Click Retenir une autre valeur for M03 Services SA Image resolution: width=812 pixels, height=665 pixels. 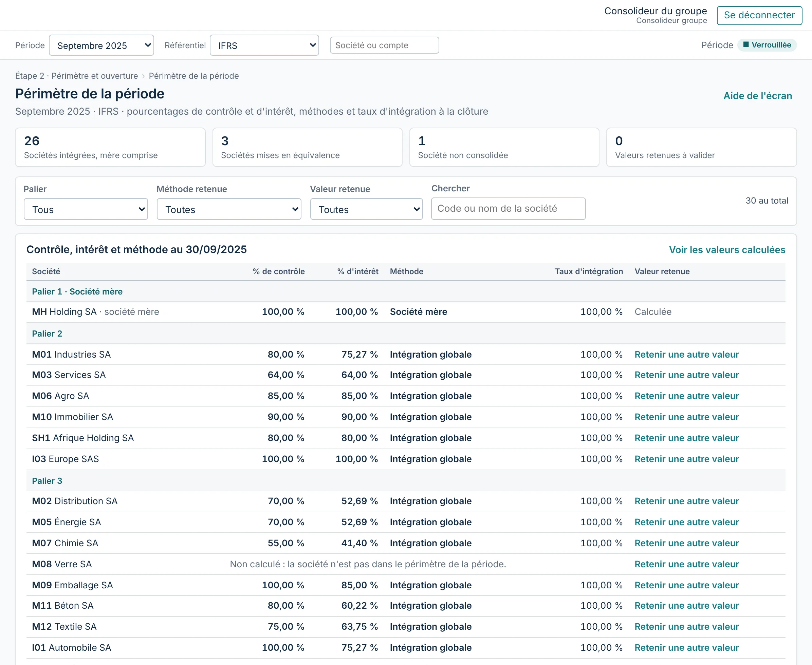(686, 375)
